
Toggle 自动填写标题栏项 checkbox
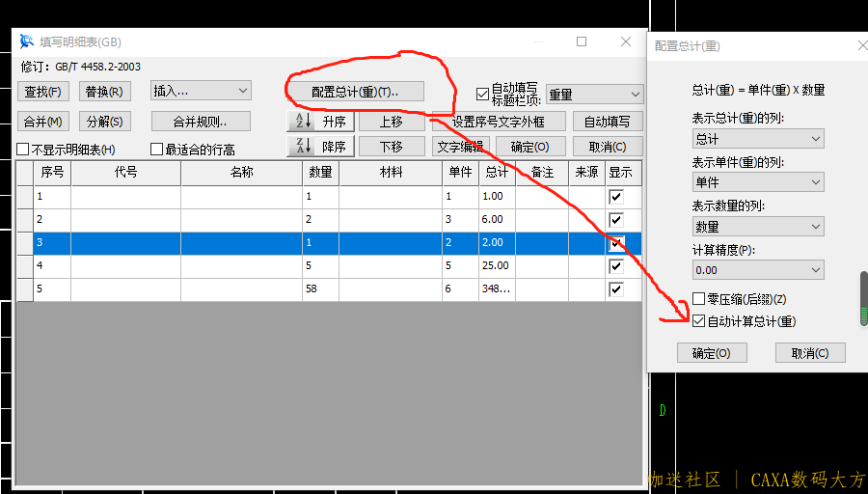tap(482, 94)
